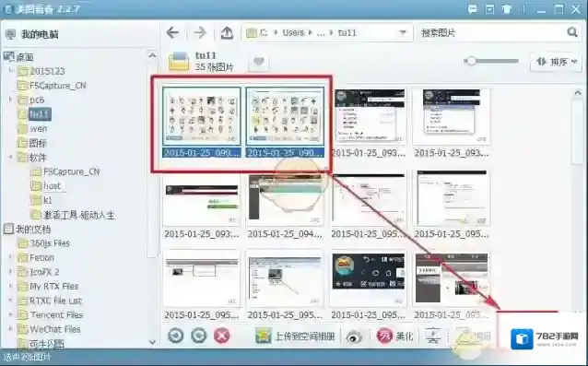588x366 pixels.
Task: Select the pc6 folder in tree
Action: (x=37, y=100)
